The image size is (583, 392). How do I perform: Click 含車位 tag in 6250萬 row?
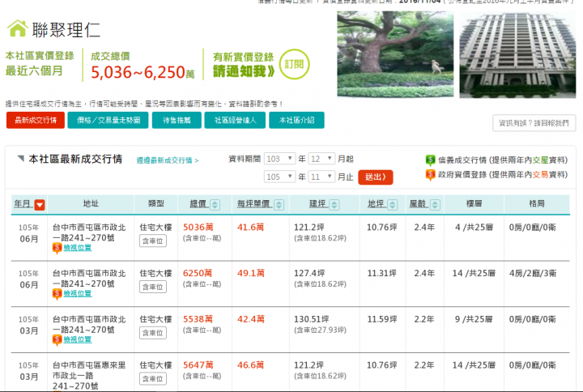pyautogui.click(x=153, y=287)
